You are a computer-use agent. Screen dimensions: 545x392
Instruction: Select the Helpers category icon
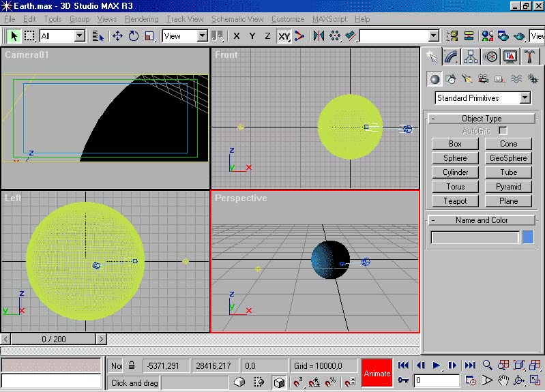[499, 79]
